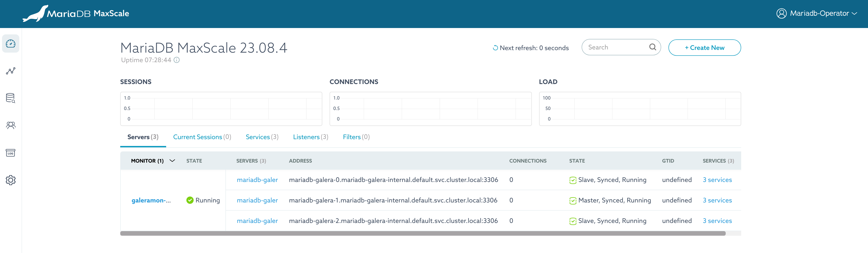Click the + Create New button
The image size is (868, 253).
(x=705, y=48)
